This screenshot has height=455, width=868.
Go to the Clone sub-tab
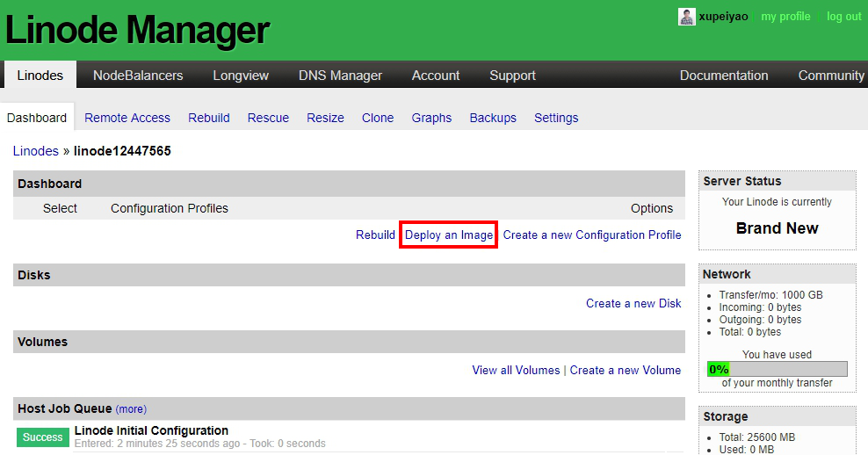pyautogui.click(x=378, y=118)
